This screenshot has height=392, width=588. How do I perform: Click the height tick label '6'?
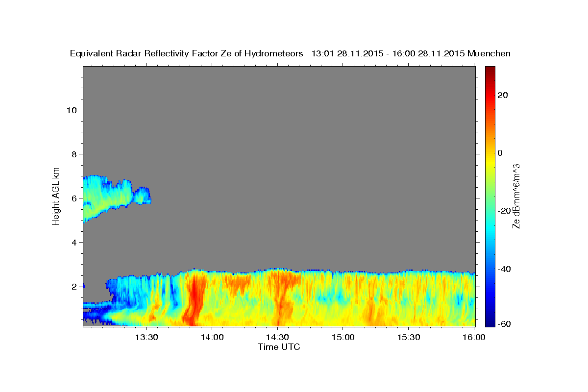tap(74, 198)
